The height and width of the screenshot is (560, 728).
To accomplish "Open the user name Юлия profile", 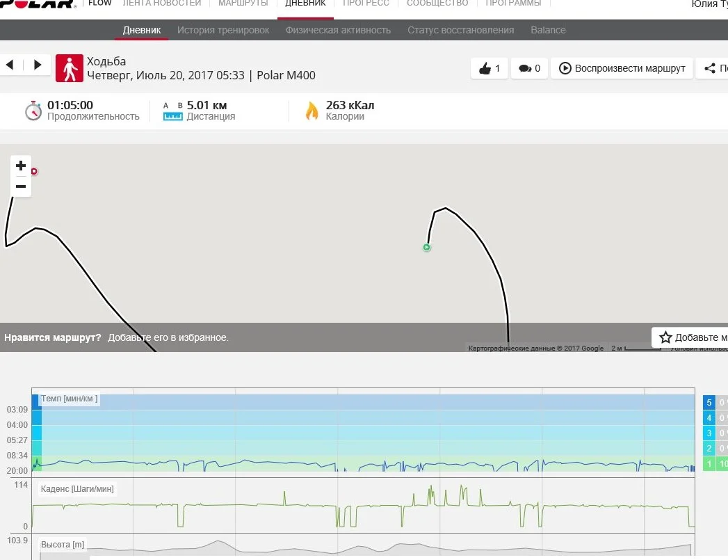I will point(709,4).
